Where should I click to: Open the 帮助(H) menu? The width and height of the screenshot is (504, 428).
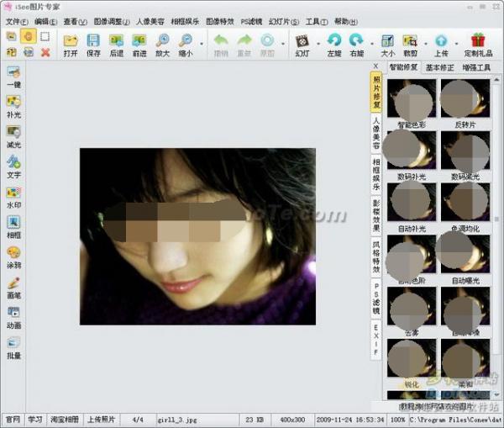tap(346, 22)
